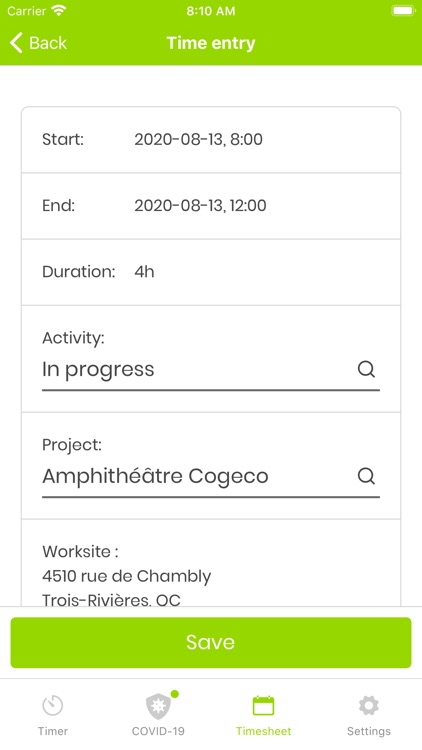Viewport: 422px width, 750px height.
Task: Edit the End date 2020-08-13, 12:00
Action: point(200,206)
